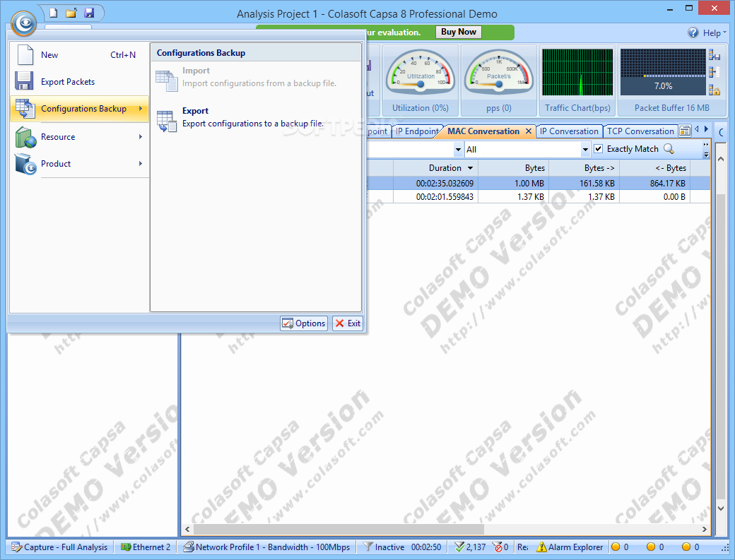This screenshot has height=560, width=735.
Task: Expand the Configurations Backup submenu arrow
Action: pos(140,109)
